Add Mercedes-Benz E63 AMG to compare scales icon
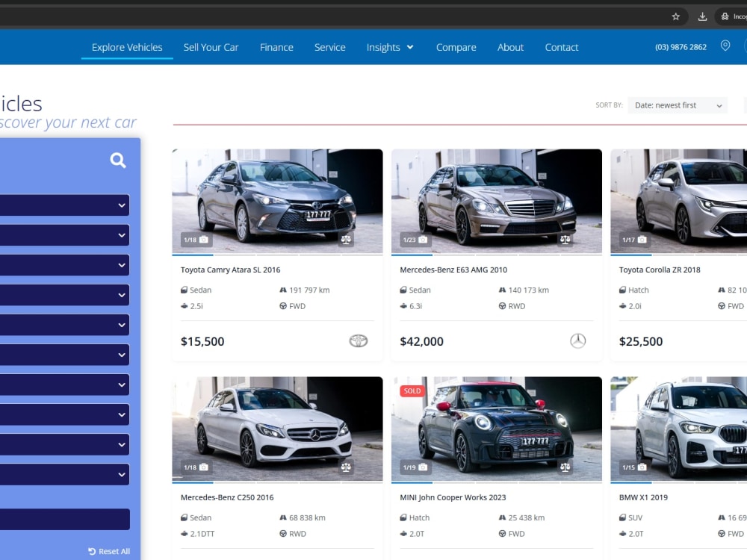This screenshot has height=560, width=747. (565, 240)
